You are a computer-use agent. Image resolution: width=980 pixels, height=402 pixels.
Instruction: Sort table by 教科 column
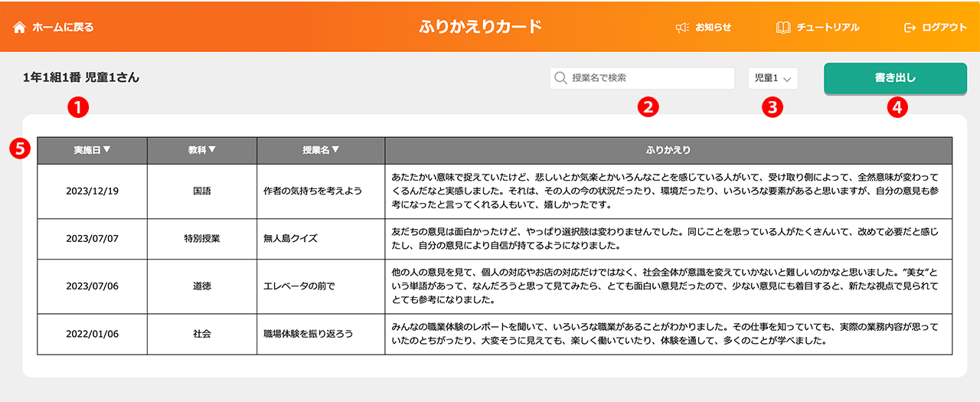click(202, 150)
